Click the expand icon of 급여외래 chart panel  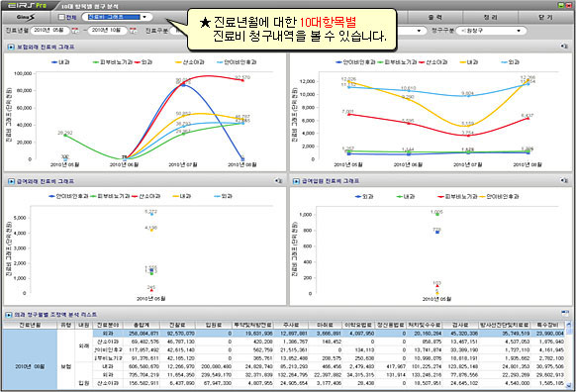point(279,181)
